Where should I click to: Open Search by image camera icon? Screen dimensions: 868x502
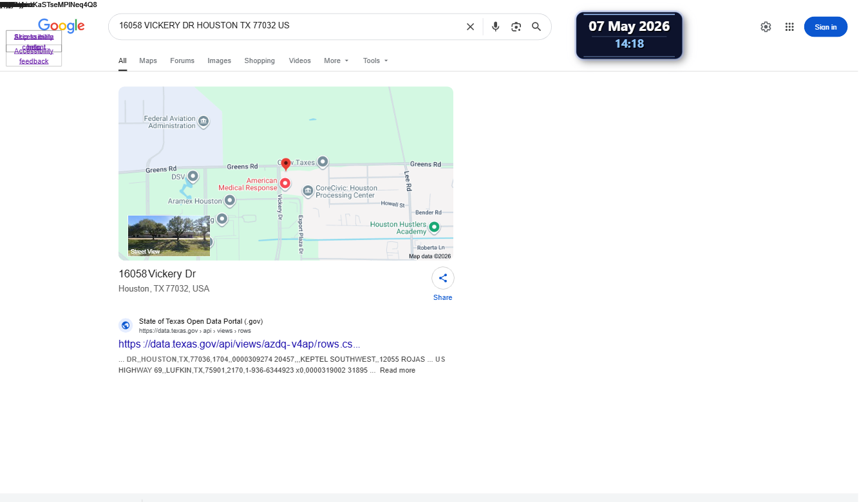tap(516, 26)
